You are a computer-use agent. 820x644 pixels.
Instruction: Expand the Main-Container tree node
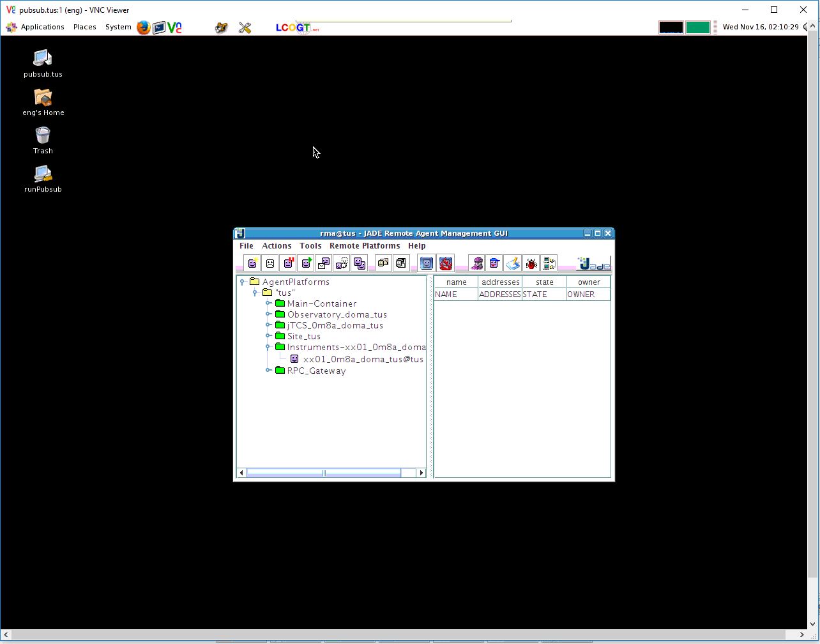[269, 303]
